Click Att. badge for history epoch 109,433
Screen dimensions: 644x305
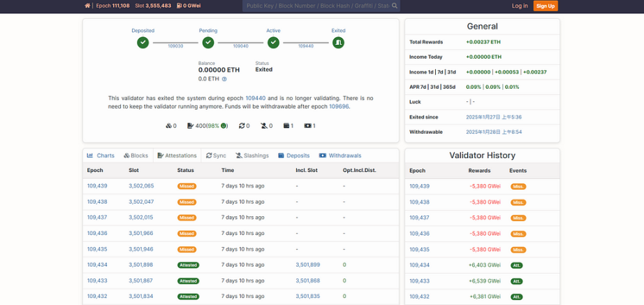pos(517,281)
